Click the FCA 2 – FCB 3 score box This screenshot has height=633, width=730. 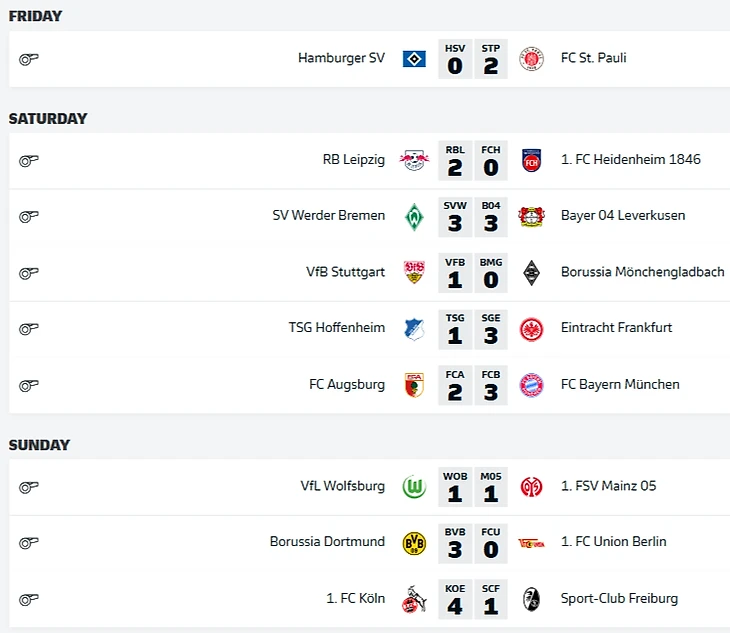coord(473,385)
